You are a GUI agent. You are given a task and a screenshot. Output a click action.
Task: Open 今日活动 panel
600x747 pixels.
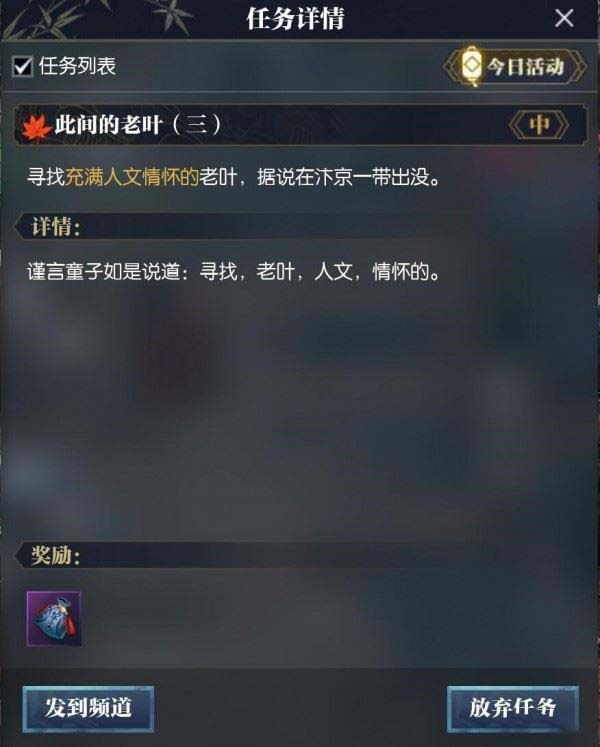click(x=515, y=66)
